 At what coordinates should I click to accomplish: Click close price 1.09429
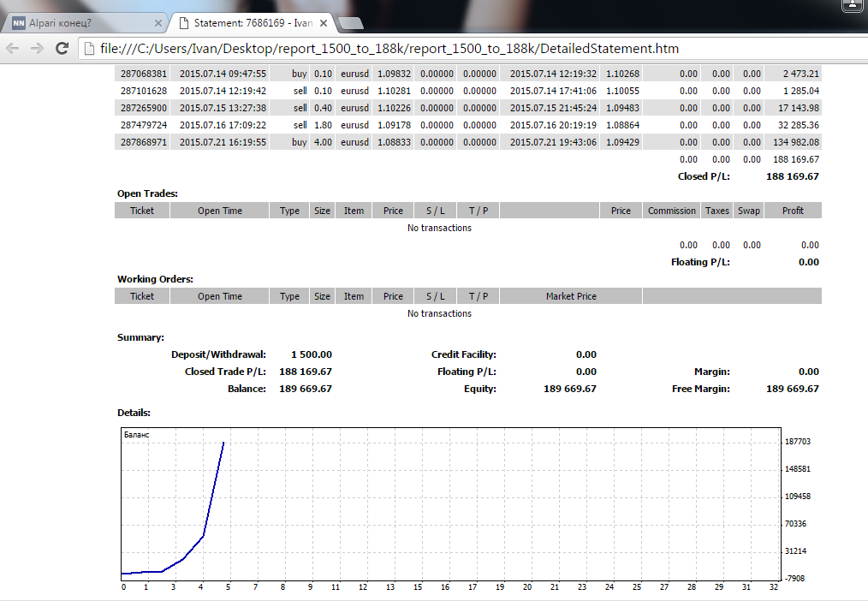623,142
